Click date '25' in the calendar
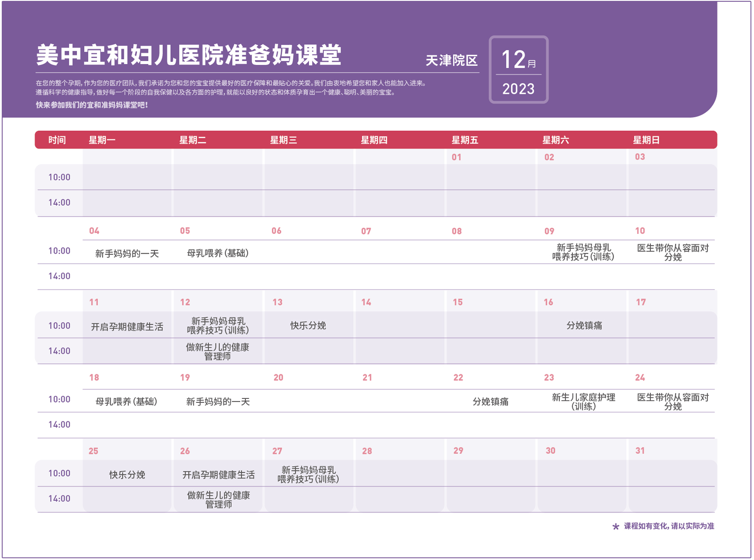Viewport: 754px width, 560px height. [93, 451]
